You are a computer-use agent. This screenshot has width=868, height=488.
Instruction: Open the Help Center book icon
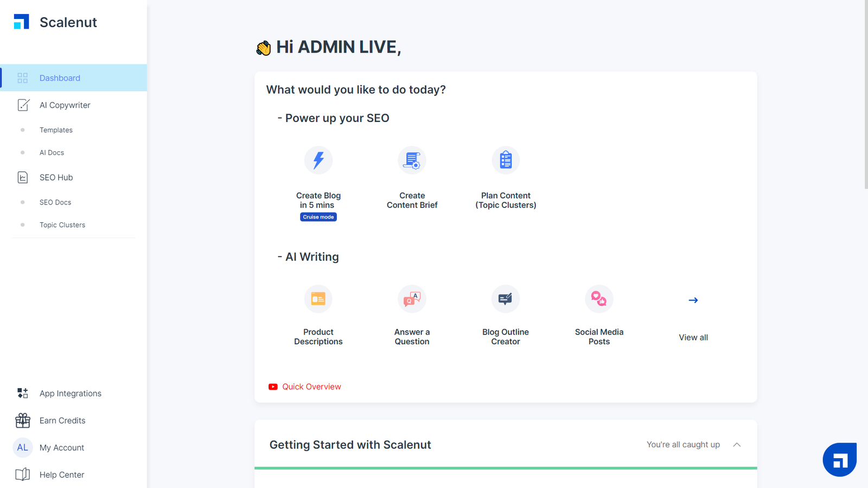tap(23, 475)
